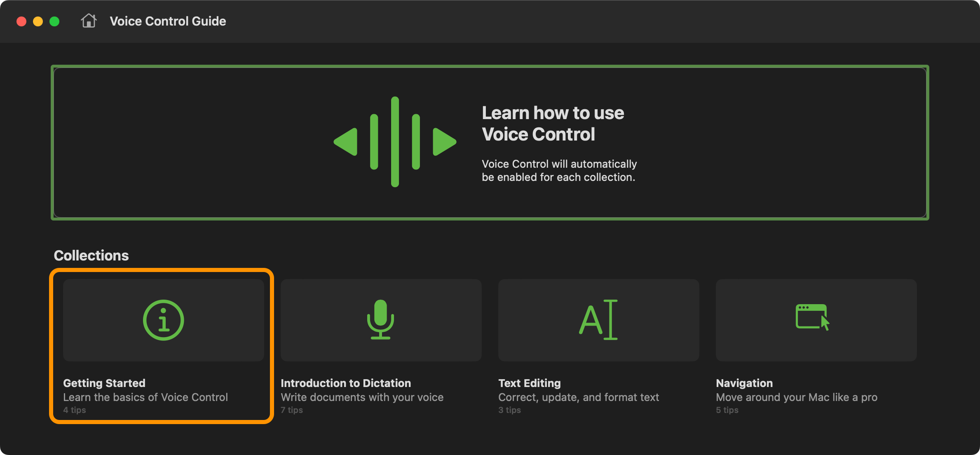Select the Navigation collection title
Image resolution: width=980 pixels, height=455 pixels.
744,383
